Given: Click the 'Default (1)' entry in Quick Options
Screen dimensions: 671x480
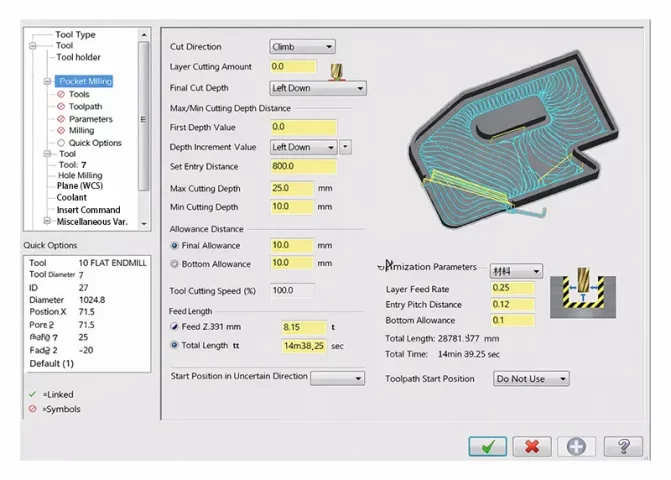Looking at the screenshot, I should coord(51,364).
